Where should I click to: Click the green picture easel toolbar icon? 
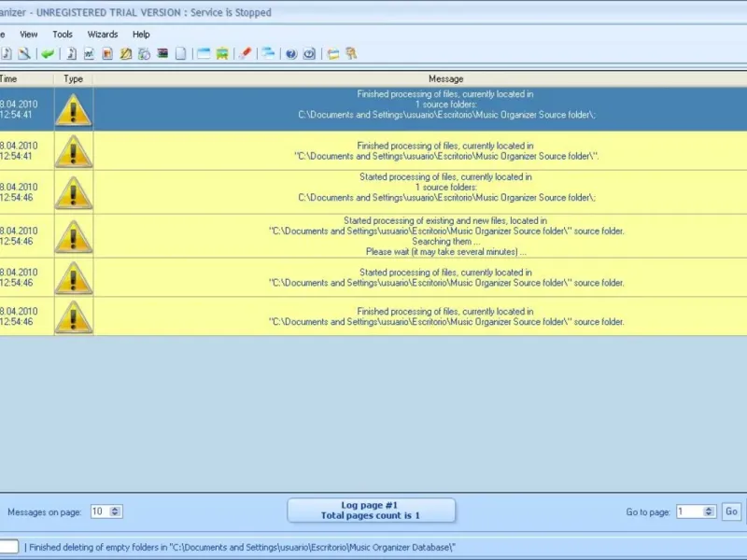click(222, 53)
